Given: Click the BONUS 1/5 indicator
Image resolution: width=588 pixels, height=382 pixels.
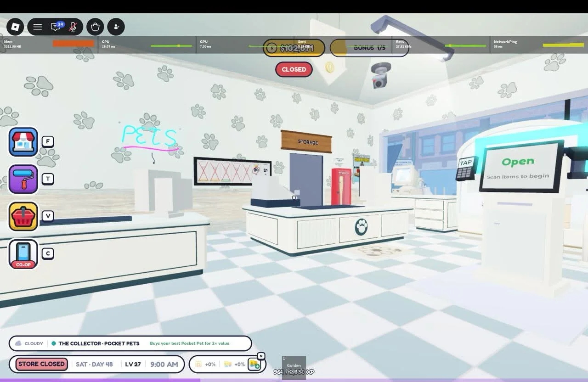Looking at the screenshot, I should click(x=369, y=48).
